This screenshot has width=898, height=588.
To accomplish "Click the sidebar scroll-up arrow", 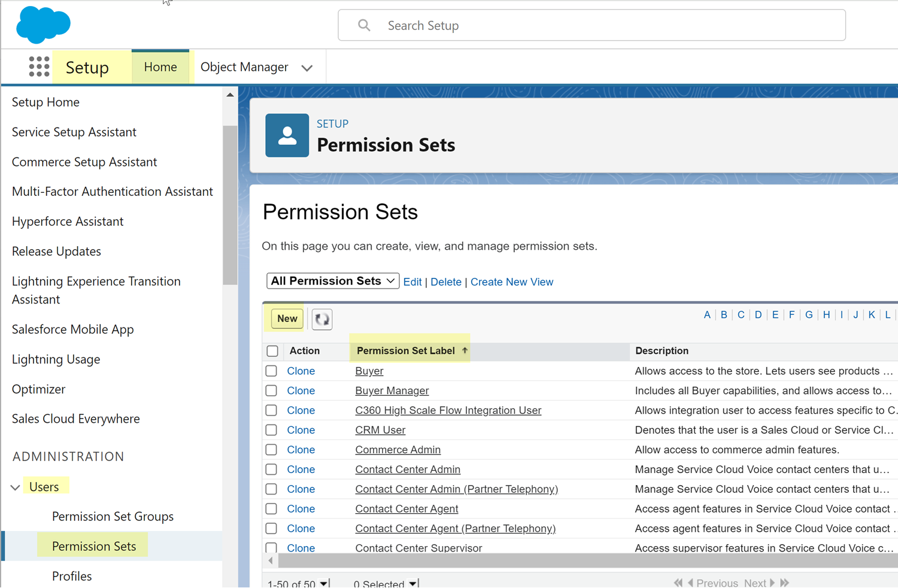I will pyautogui.click(x=230, y=95).
